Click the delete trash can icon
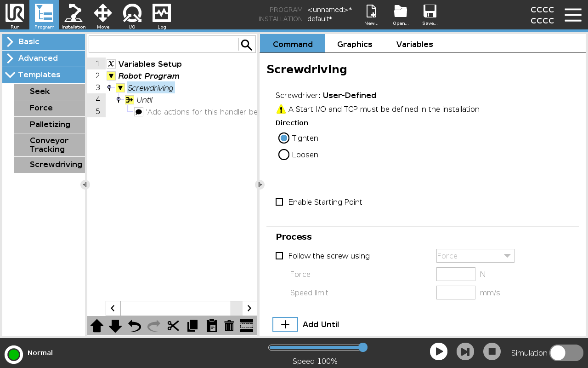This screenshot has height=368, width=588. (x=229, y=326)
